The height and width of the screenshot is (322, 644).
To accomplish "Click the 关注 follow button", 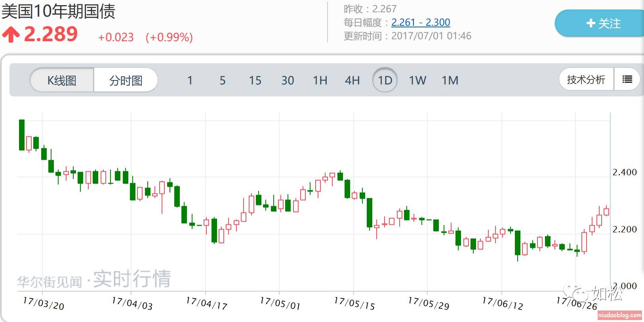I will click(602, 23).
